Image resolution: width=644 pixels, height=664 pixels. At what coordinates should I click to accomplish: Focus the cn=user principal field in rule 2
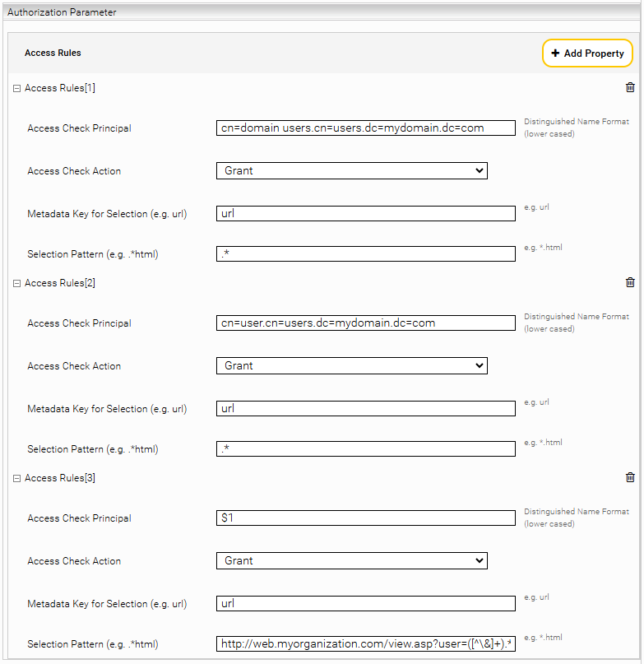click(x=366, y=323)
